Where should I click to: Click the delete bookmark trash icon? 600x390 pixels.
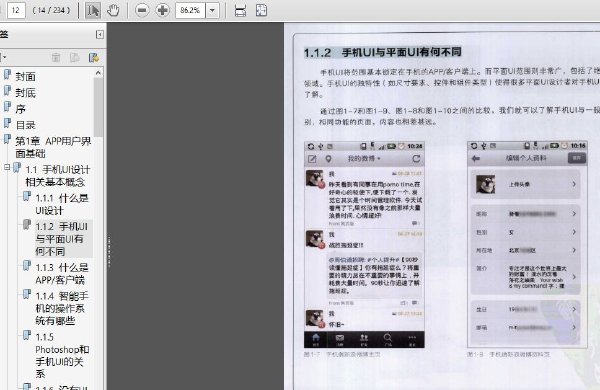(56, 58)
